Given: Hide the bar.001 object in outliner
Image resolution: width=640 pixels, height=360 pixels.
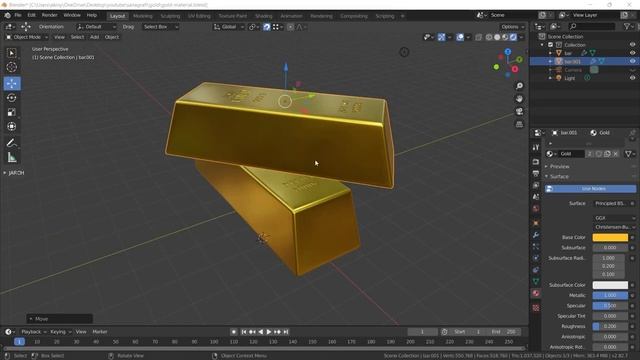Looking at the screenshot, I should click(x=632, y=61).
